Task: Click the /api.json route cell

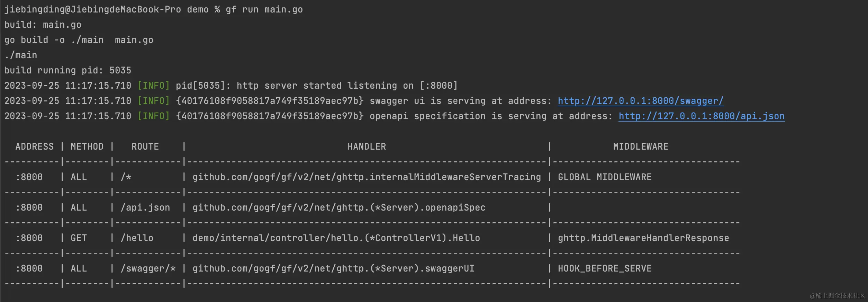Action: point(145,207)
